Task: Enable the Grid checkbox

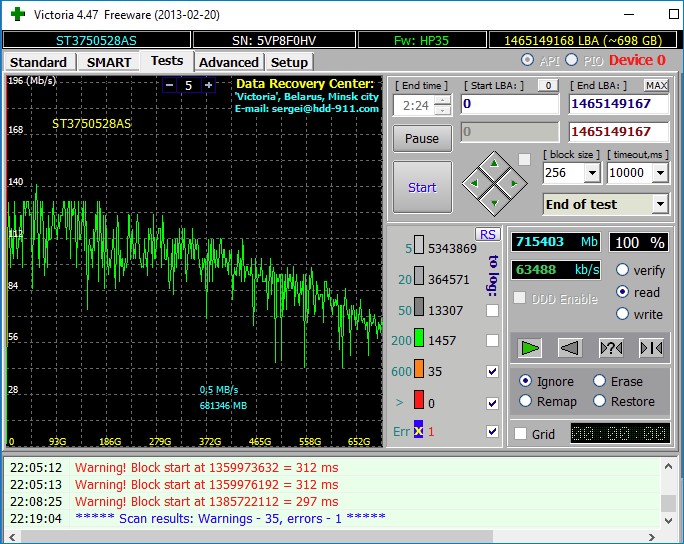Action: pos(520,434)
